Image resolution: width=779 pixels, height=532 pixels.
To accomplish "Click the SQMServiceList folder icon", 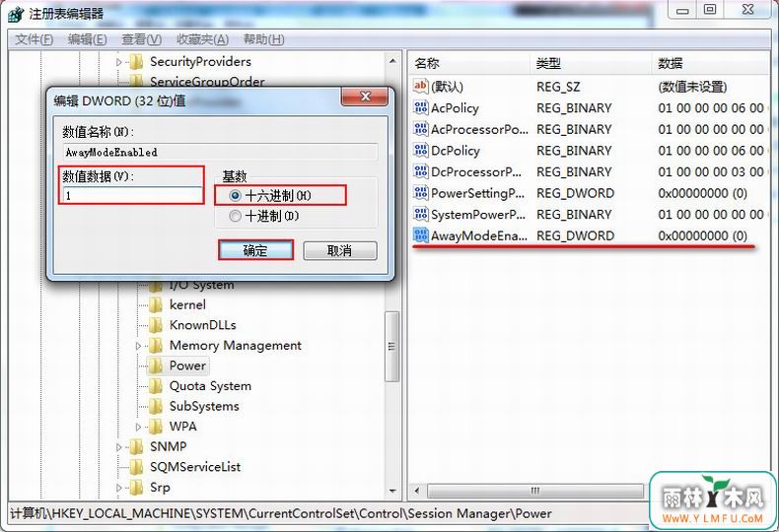I will (x=136, y=467).
